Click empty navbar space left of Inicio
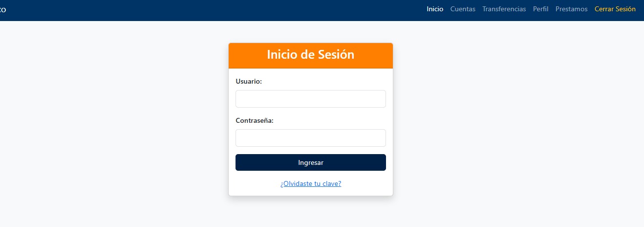The width and height of the screenshot is (644, 227). pyautogui.click(x=244, y=10)
